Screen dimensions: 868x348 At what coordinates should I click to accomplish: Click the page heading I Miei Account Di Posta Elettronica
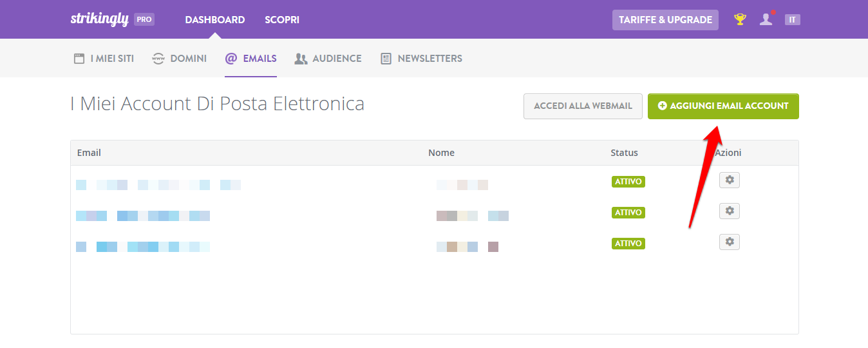point(217,104)
